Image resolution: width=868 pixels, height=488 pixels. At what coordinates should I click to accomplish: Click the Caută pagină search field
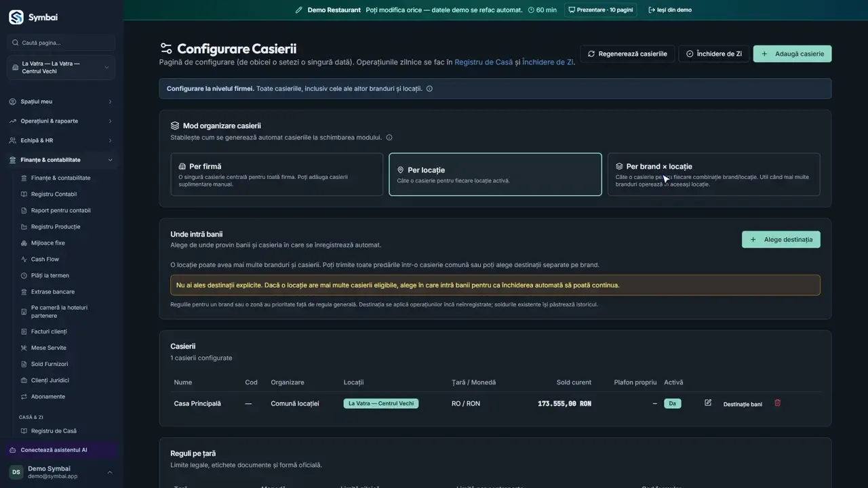pyautogui.click(x=61, y=43)
